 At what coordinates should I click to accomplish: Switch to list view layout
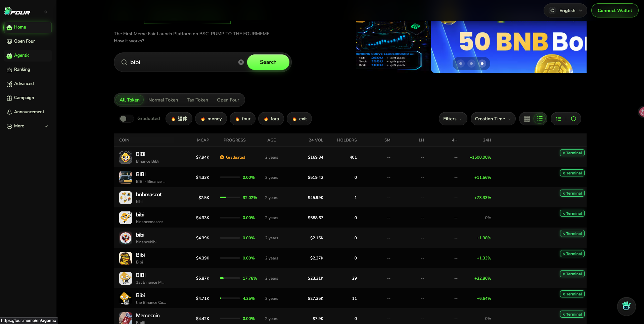(540, 119)
